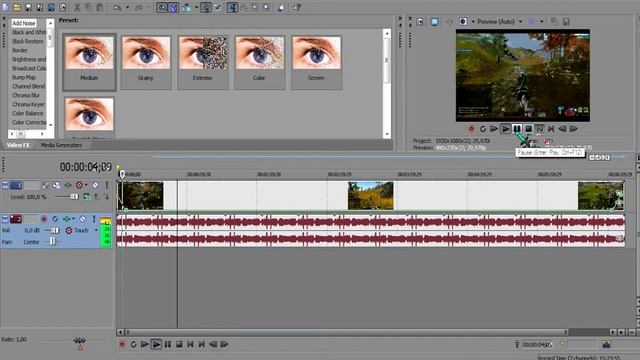Click middle video clip thumbnail on timeline
Screen dimensions: 640x360
(371, 196)
